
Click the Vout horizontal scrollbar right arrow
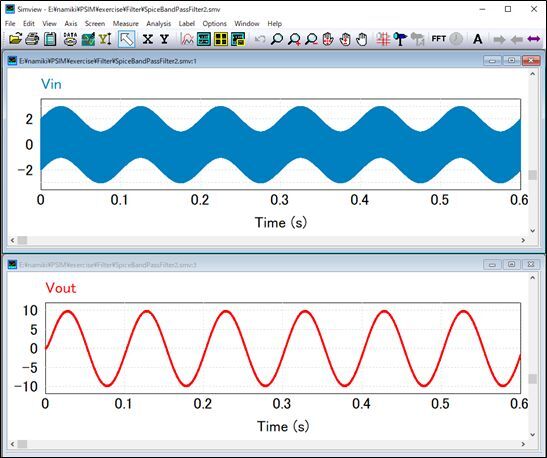tap(523, 444)
